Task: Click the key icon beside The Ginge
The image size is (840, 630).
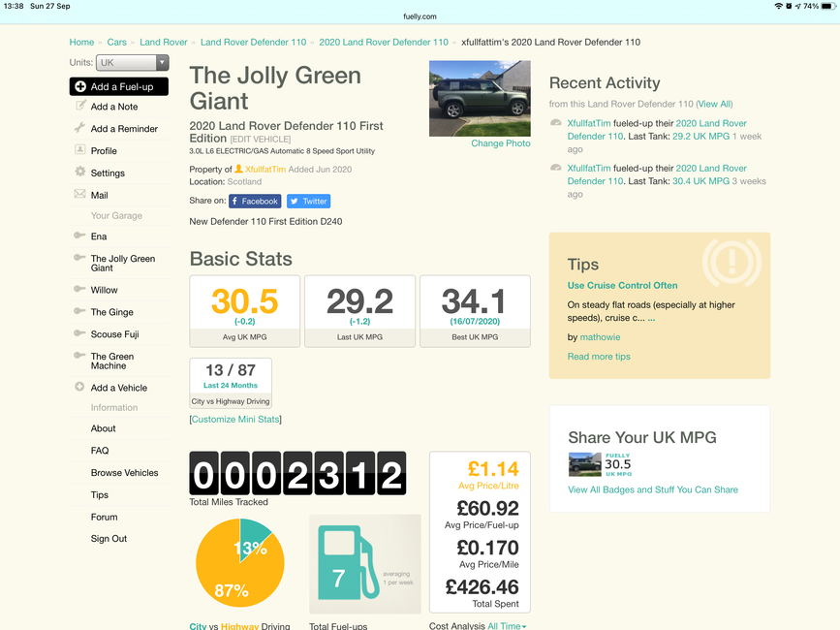Action: pos(79,311)
